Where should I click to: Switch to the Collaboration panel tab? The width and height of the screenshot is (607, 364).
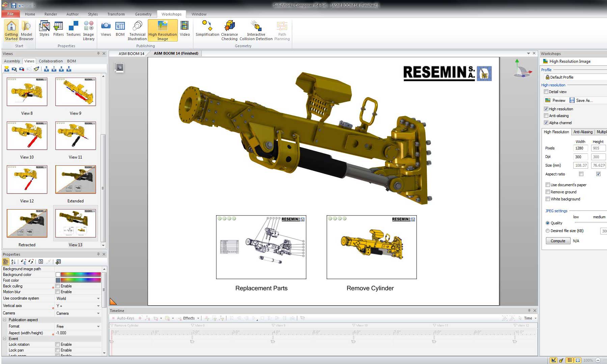tap(51, 61)
